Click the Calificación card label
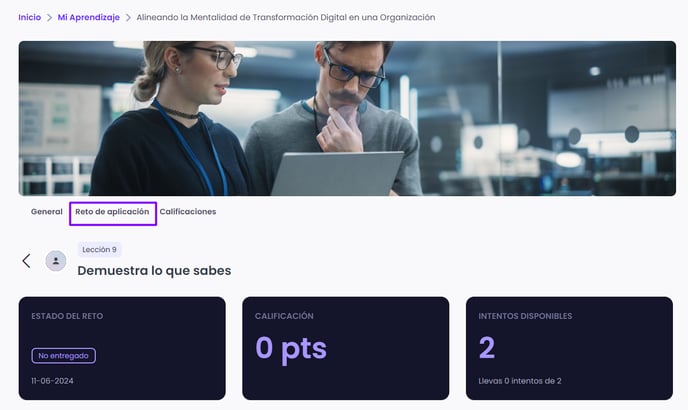The width and height of the screenshot is (688, 410). (x=284, y=316)
